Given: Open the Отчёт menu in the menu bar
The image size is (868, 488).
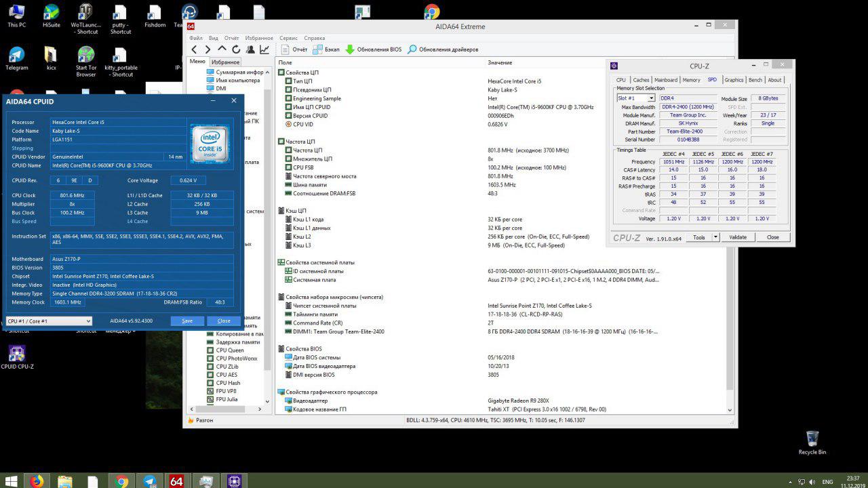Looking at the screenshot, I should [231, 38].
